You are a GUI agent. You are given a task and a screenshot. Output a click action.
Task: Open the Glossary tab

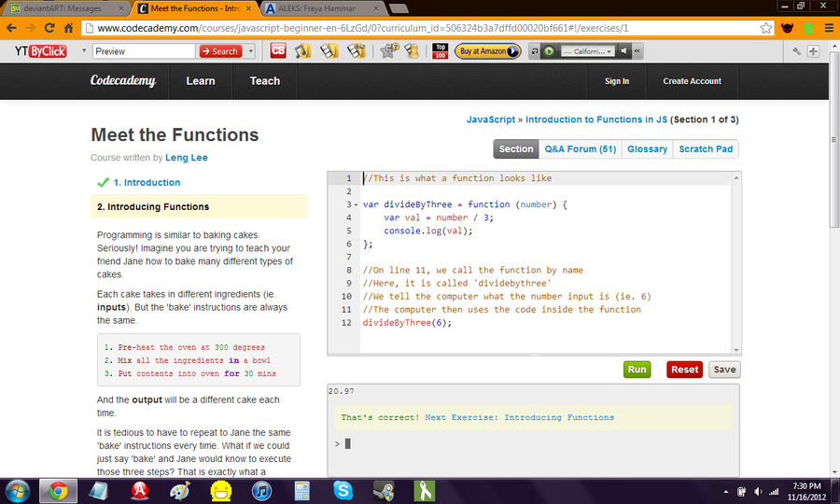tap(647, 149)
